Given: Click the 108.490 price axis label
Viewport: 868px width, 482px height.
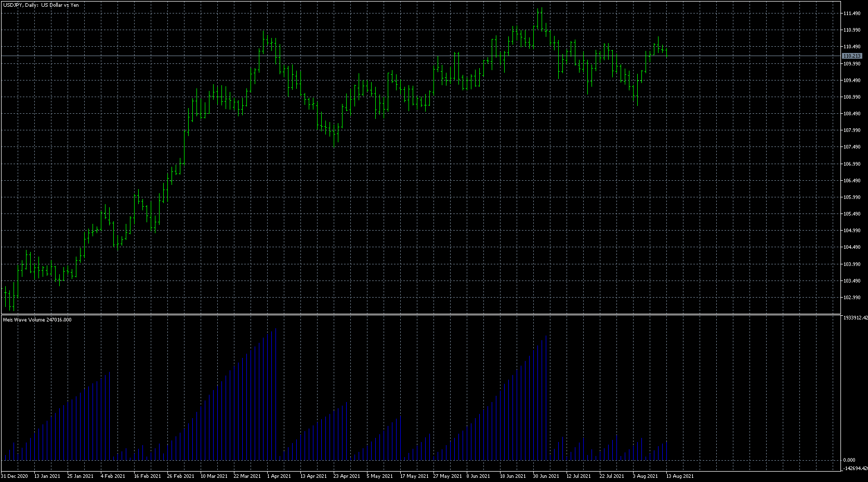Looking at the screenshot, I should (851, 114).
